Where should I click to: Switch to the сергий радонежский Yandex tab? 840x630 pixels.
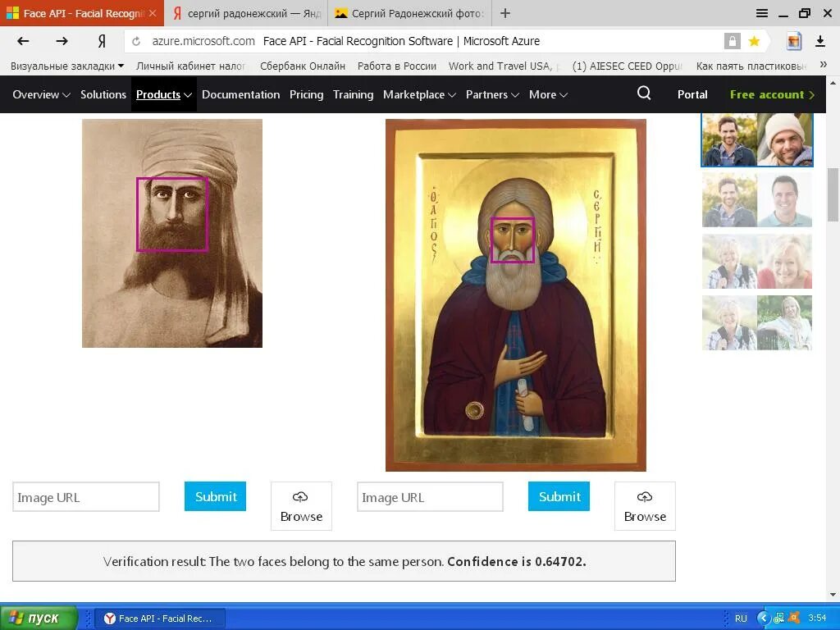pos(246,13)
